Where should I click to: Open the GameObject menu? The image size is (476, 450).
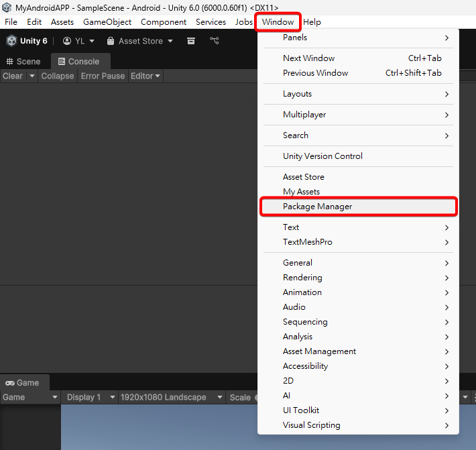click(x=107, y=22)
